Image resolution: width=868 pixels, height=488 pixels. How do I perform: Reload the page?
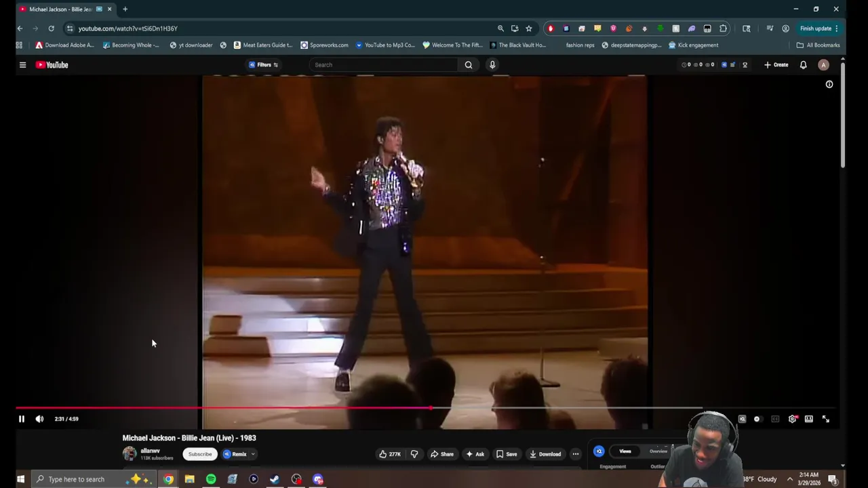[51, 28]
